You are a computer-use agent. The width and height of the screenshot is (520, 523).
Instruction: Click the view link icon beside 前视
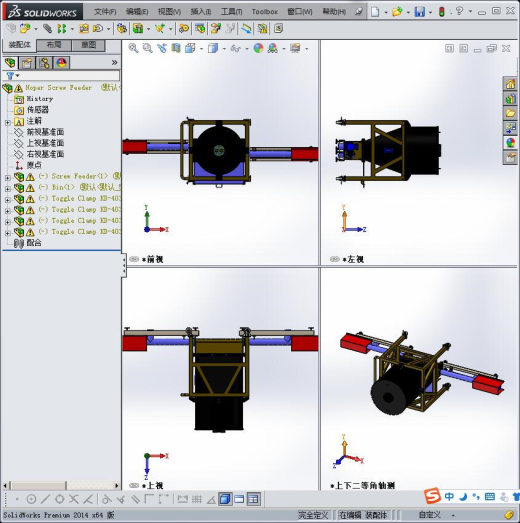tap(134, 259)
